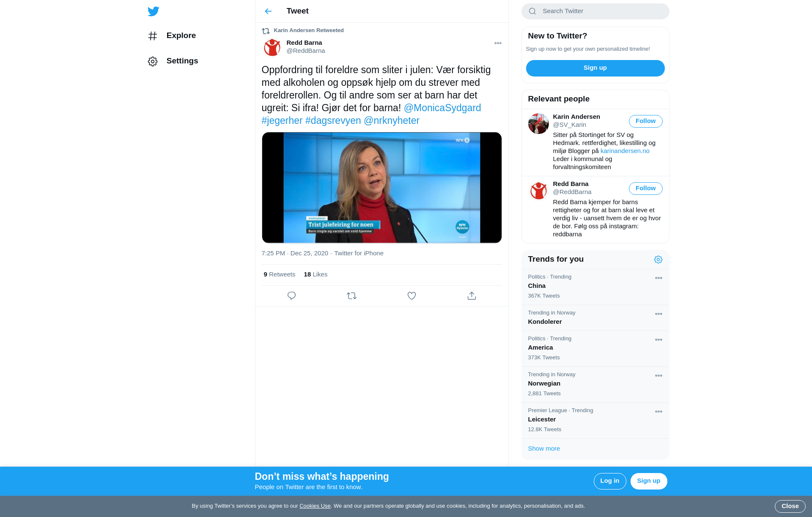Viewport: 812px width, 517px height.
Task: Open the Twitter for iPhone source link
Action: coord(359,253)
